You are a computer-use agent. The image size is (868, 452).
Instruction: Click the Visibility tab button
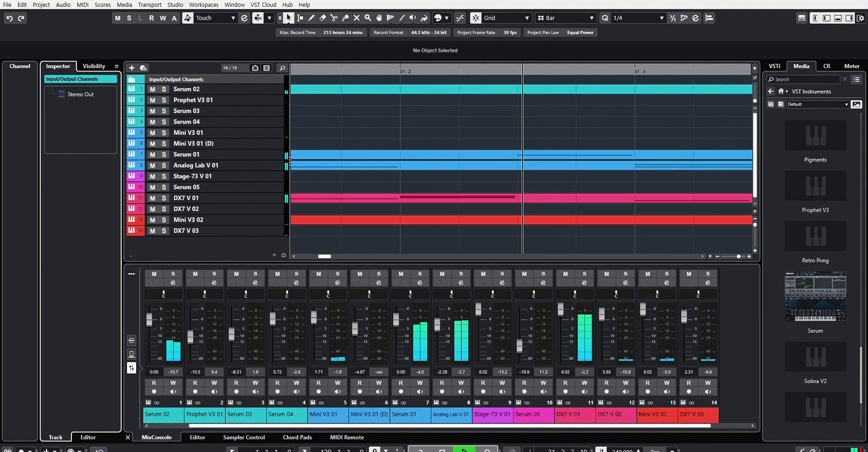pos(94,66)
